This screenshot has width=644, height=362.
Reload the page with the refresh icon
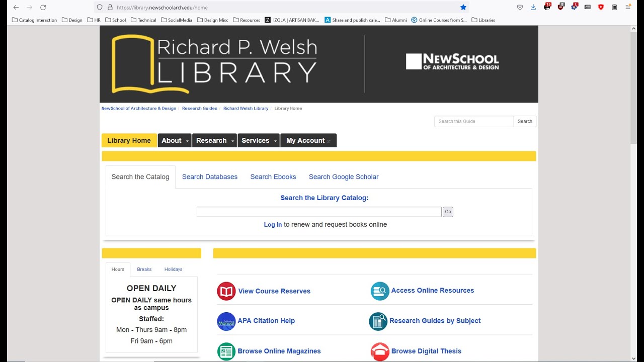[x=43, y=8]
